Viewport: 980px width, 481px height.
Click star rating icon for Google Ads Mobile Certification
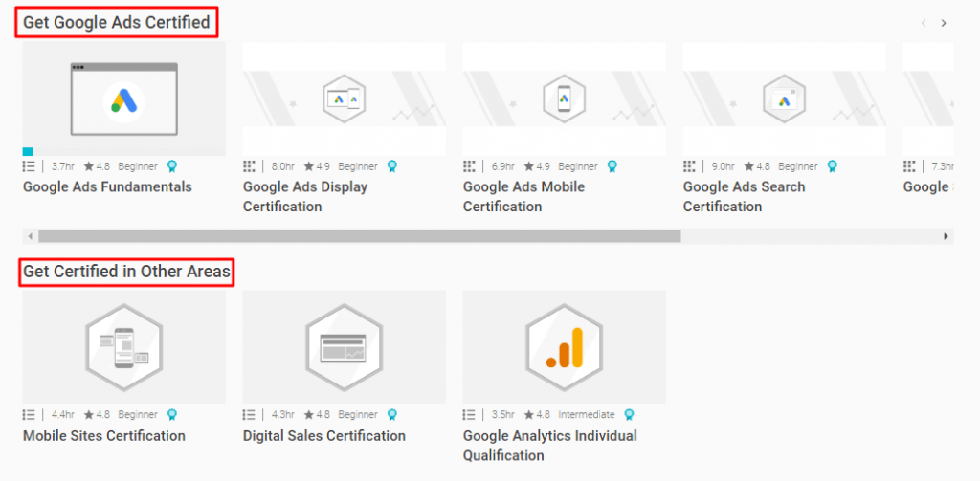point(528,166)
